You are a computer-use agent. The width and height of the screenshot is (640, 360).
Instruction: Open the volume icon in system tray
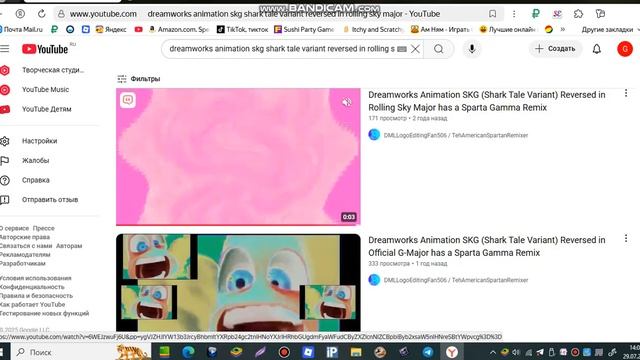click(x=516, y=352)
